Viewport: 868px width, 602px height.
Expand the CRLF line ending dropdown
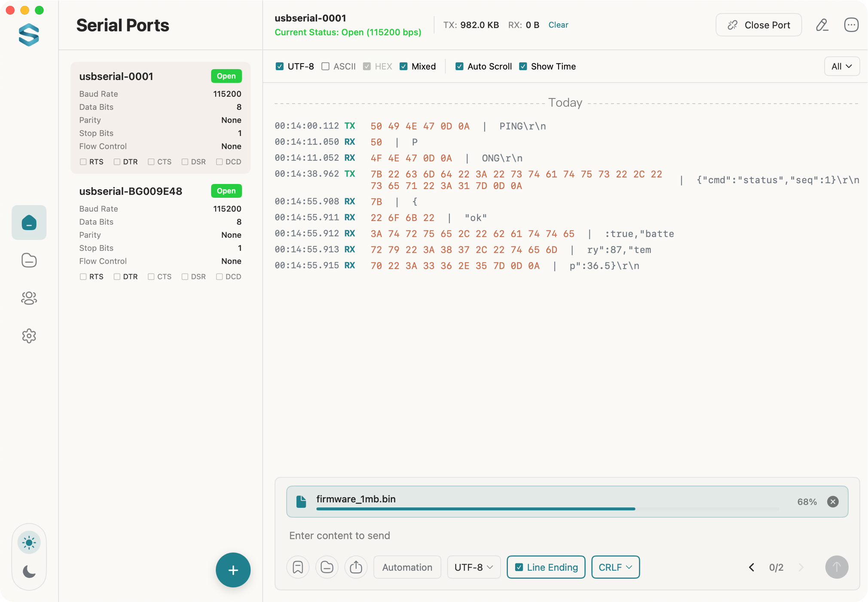click(x=615, y=567)
